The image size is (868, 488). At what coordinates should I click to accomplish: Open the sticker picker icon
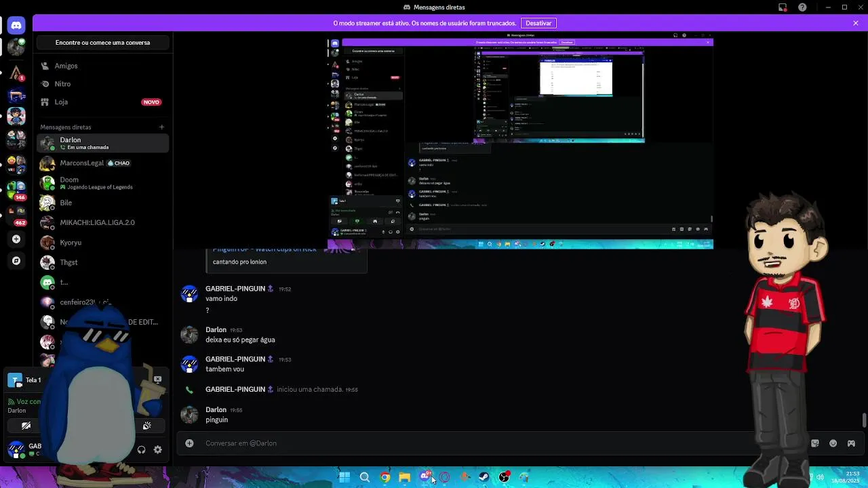[x=815, y=443]
